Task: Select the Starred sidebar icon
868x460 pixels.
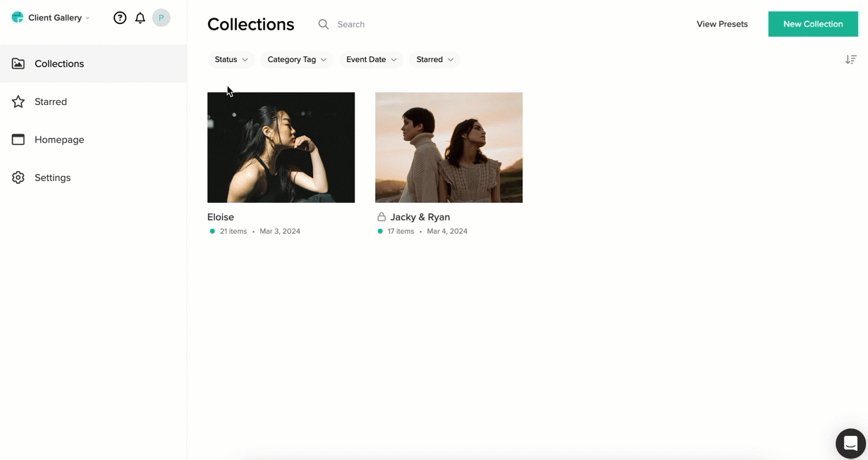Action: [18, 101]
